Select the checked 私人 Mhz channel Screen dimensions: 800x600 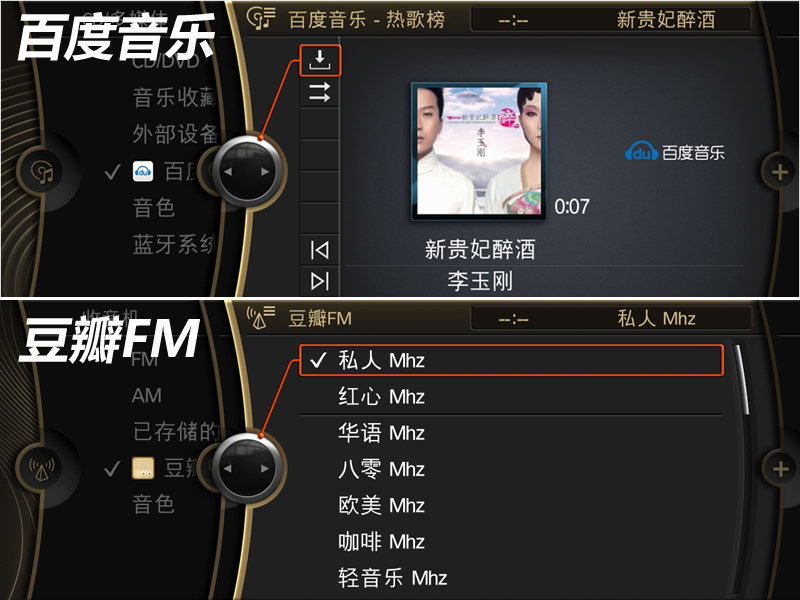[x=511, y=360]
